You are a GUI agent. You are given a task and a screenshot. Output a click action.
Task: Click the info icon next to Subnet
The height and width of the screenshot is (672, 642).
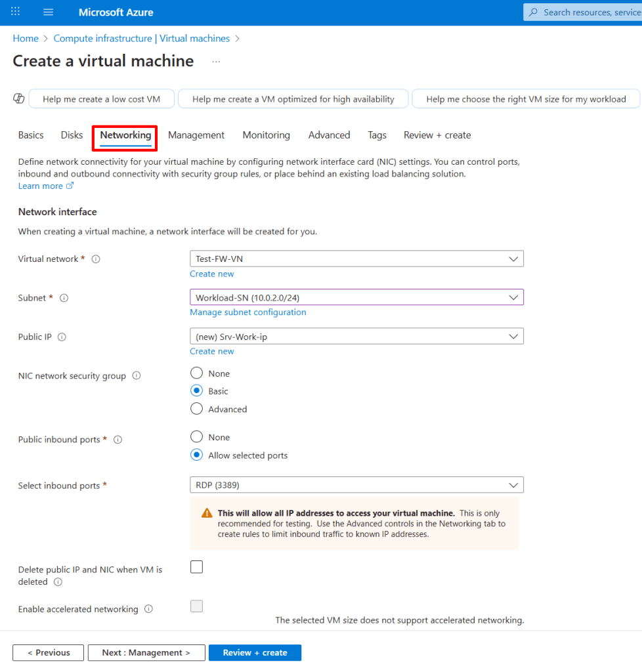[64, 298]
